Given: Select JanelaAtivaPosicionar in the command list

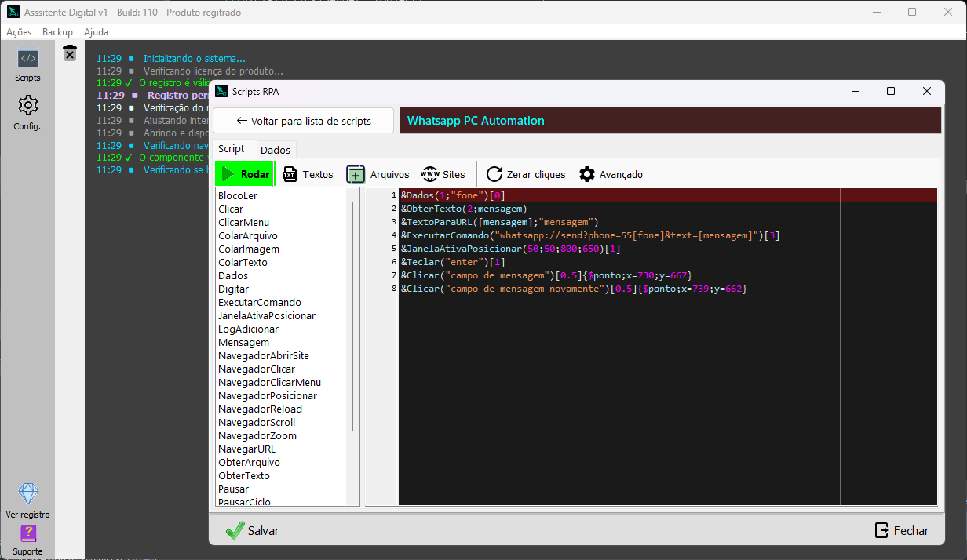Looking at the screenshot, I should tap(267, 315).
